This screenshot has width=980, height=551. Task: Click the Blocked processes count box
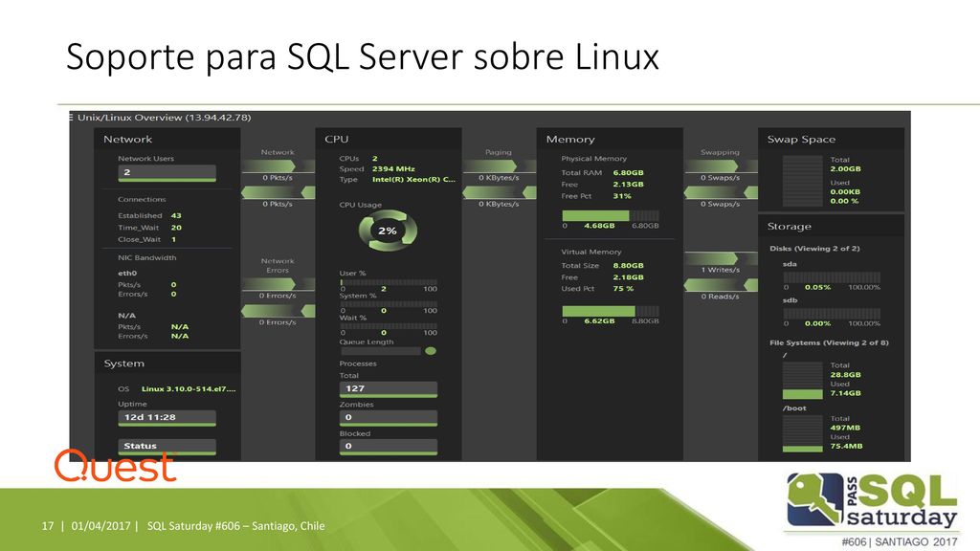(389, 446)
